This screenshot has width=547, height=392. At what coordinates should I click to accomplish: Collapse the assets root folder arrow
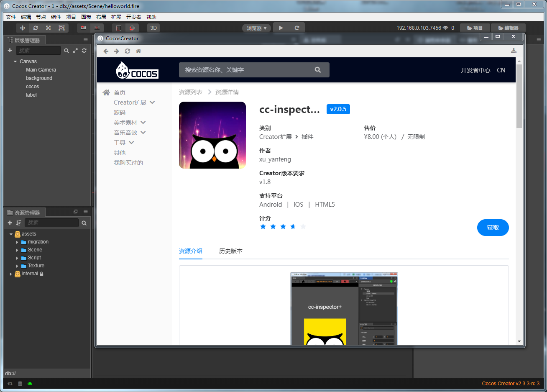11,234
